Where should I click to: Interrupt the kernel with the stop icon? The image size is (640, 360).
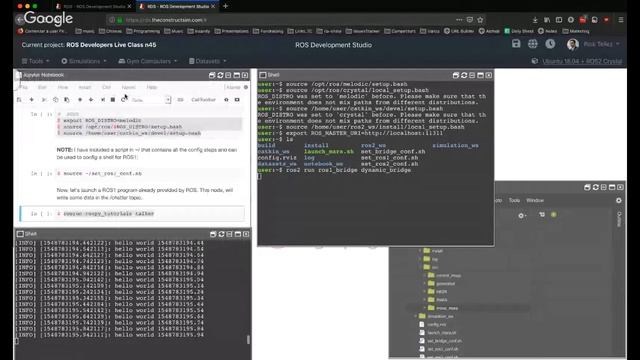pos(113,100)
